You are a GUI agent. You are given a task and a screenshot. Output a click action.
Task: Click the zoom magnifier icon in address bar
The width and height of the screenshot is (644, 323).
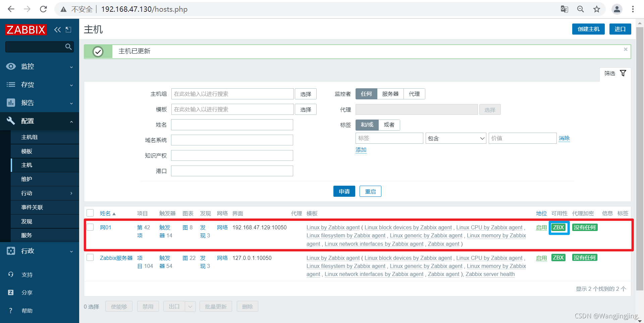581,9
